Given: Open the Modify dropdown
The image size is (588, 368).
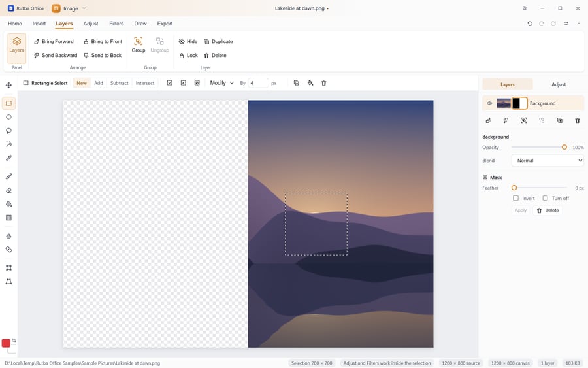Looking at the screenshot, I should pos(221,83).
